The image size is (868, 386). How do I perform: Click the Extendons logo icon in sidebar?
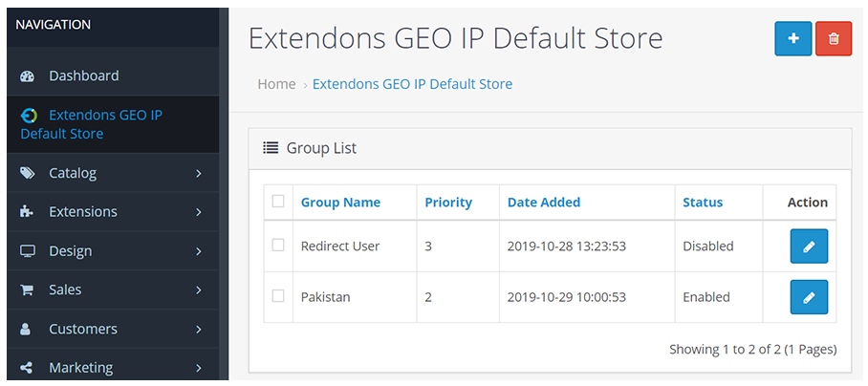(x=29, y=115)
